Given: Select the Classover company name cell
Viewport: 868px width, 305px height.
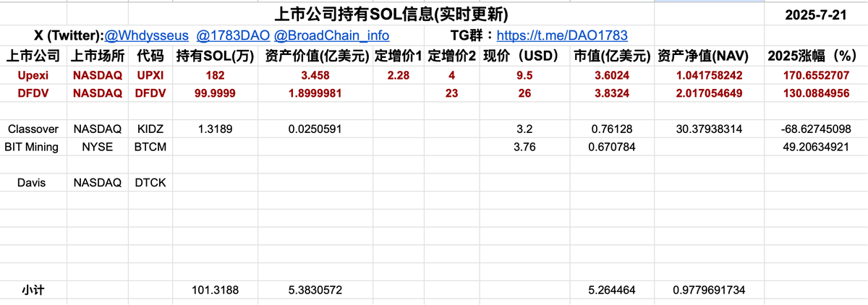Looking at the screenshot, I should tap(33, 129).
